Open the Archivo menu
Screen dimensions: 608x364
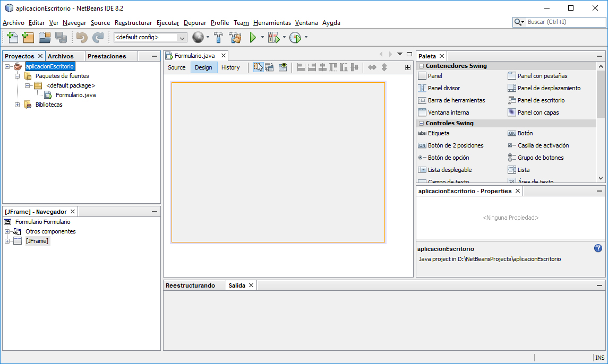14,23
